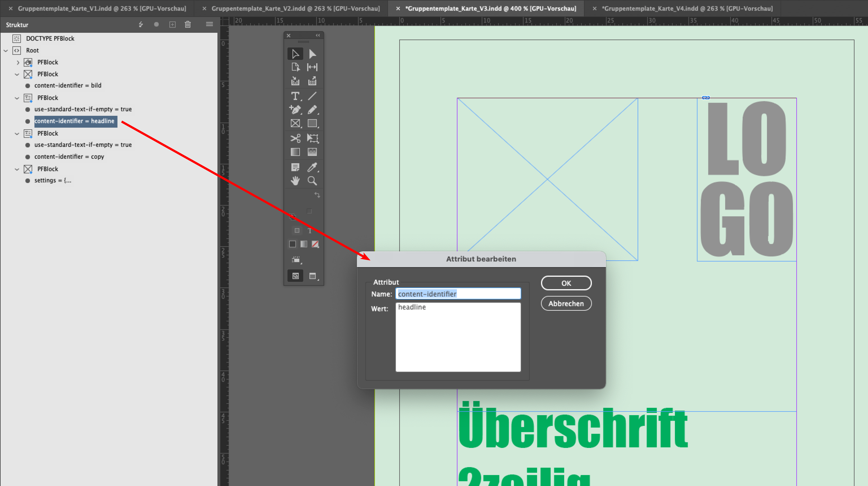The height and width of the screenshot is (486, 868).
Task: Click the trash icon in Struktur panel
Action: (188, 25)
